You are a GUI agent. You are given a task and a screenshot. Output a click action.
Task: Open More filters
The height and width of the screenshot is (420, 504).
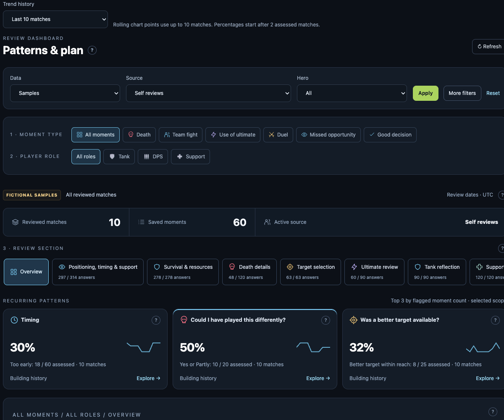[462, 93]
